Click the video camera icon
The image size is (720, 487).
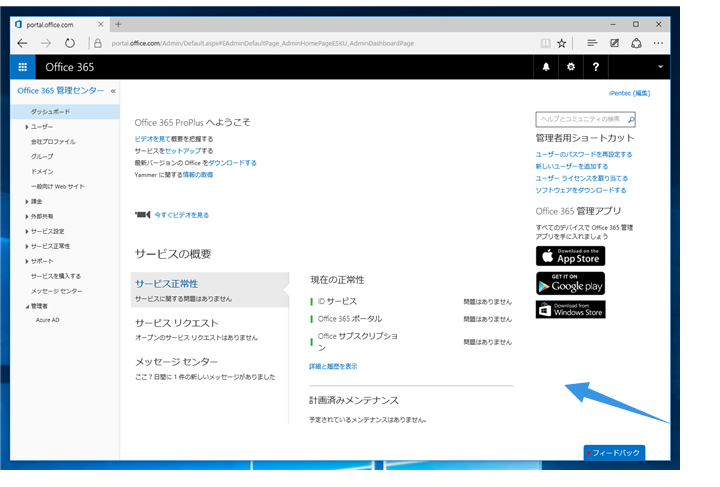tap(143, 215)
